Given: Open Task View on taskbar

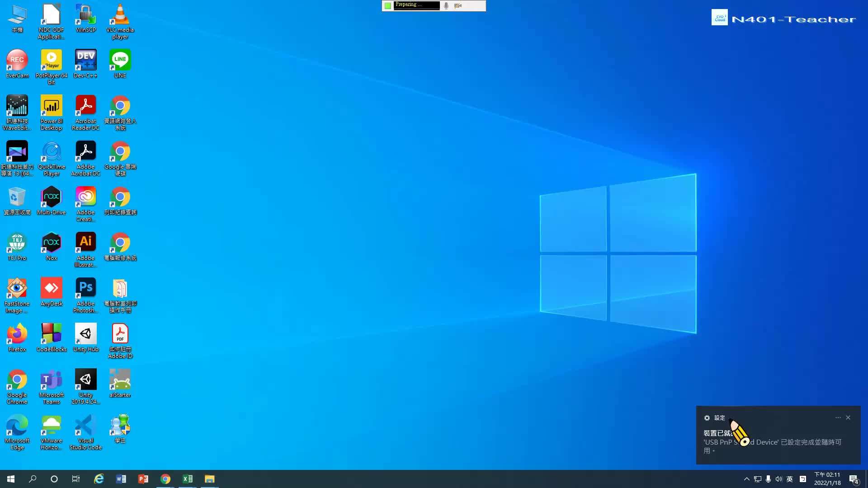Looking at the screenshot, I should 76,479.
